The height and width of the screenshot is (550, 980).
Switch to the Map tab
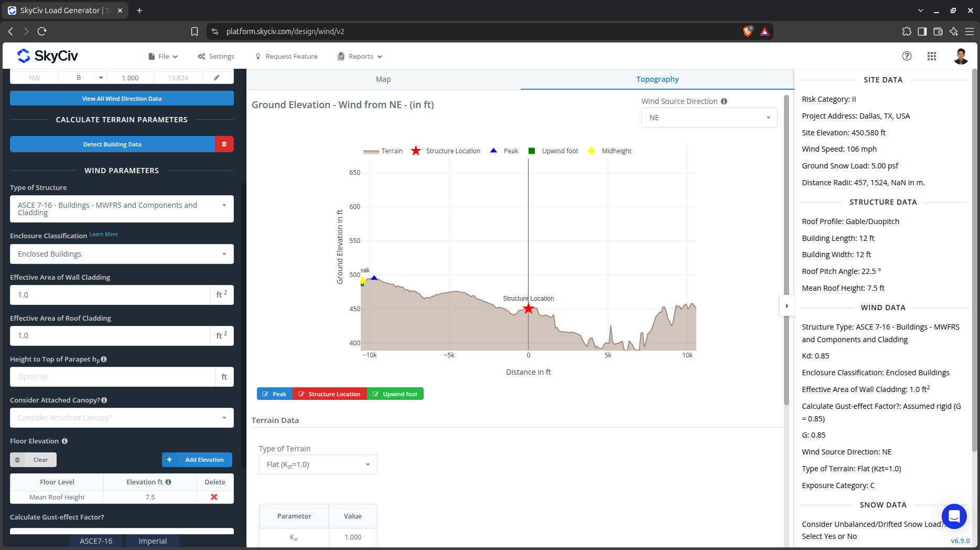click(x=383, y=79)
